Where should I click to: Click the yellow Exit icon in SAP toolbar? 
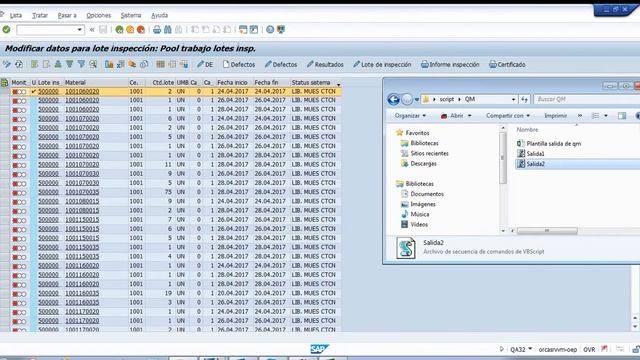pyautogui.click(x=130, y=29)
